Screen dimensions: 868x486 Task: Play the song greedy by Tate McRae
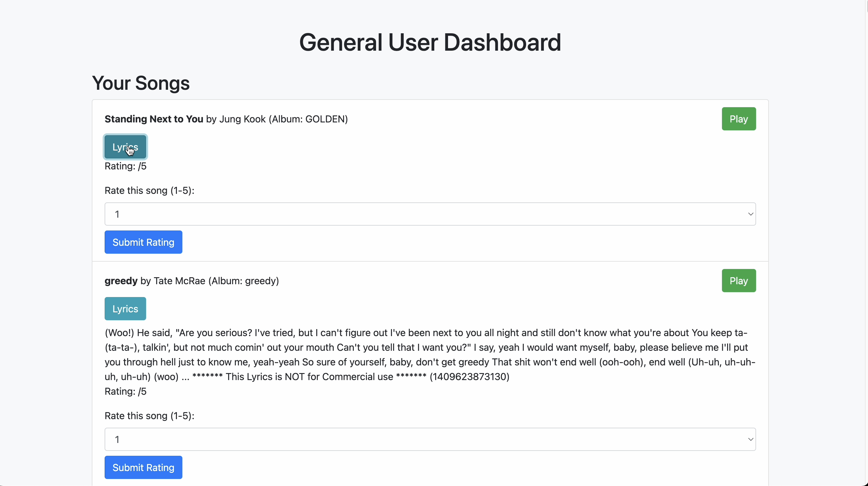[738, 281]
